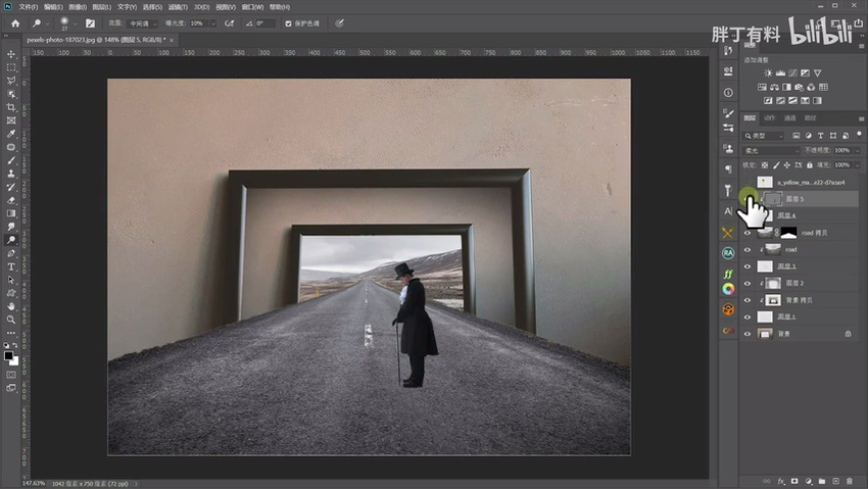
Task: Click the Home icon in options bar
Action: [x=15, y=23]
